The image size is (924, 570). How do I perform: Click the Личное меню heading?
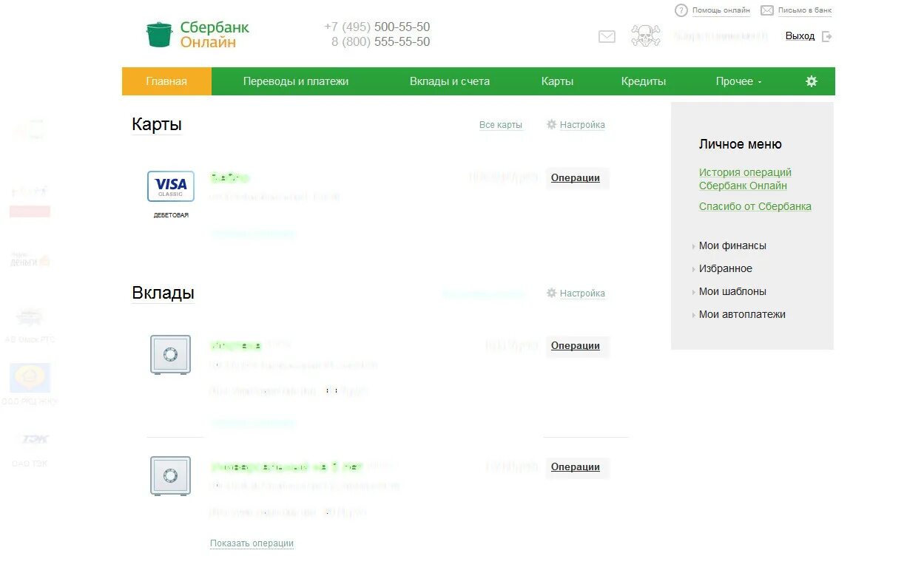741,144
